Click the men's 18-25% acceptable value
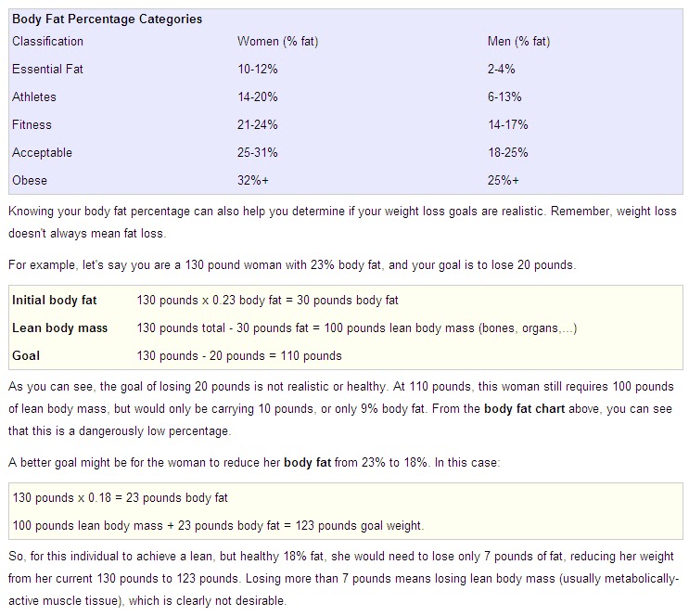Image resolution: width=689 pixels, height=616 pixels. click(507, 153)
